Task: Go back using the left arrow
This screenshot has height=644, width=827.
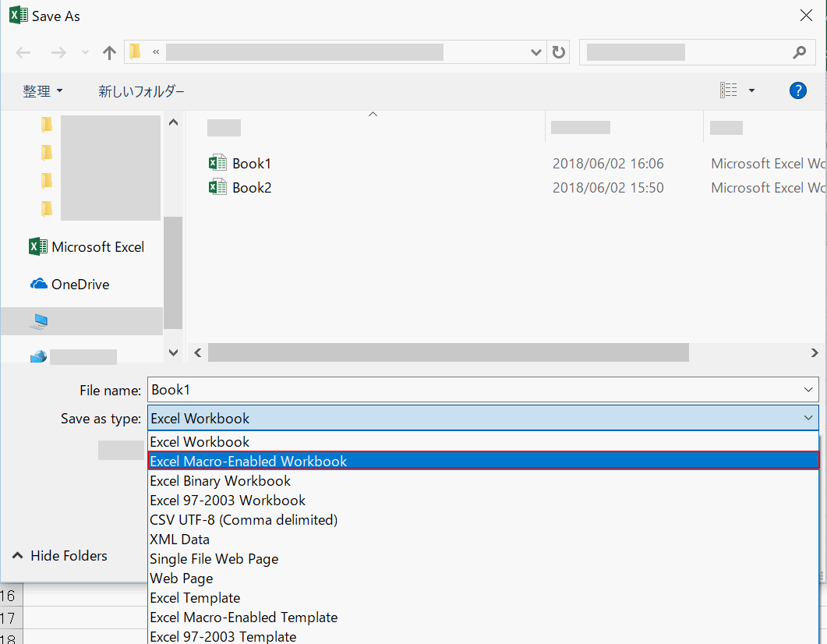Action: (23, 53)
